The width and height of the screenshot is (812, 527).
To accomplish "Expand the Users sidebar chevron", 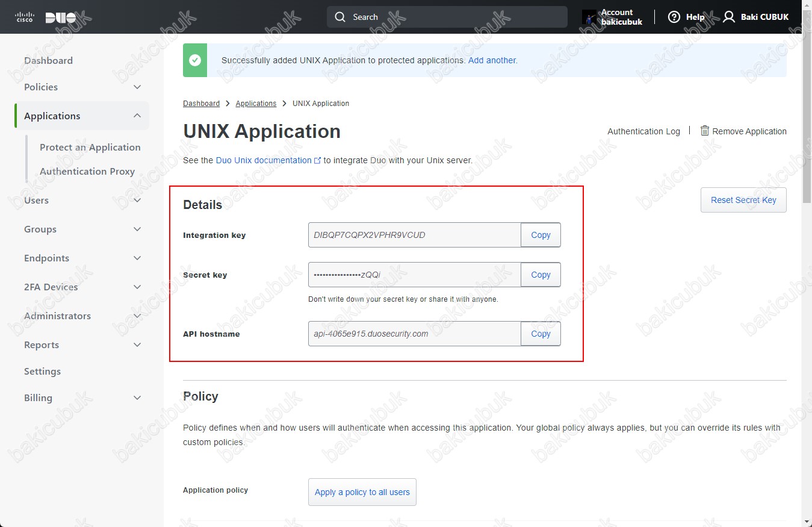I will click(137, 200).
